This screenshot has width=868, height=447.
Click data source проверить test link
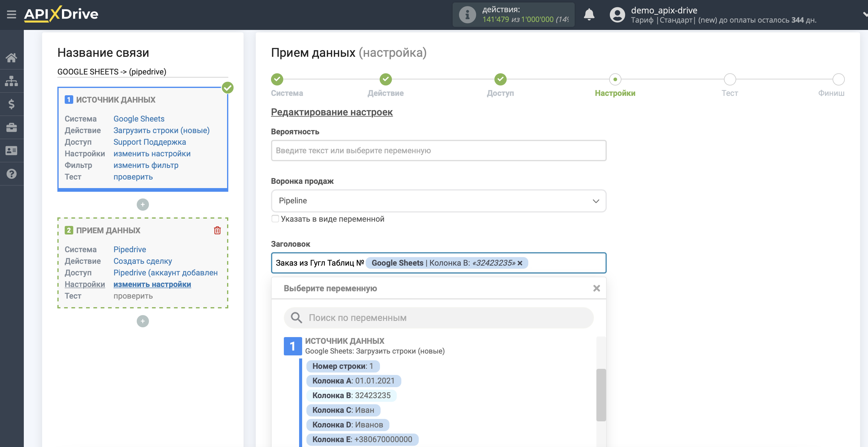[x=133, y=177]
